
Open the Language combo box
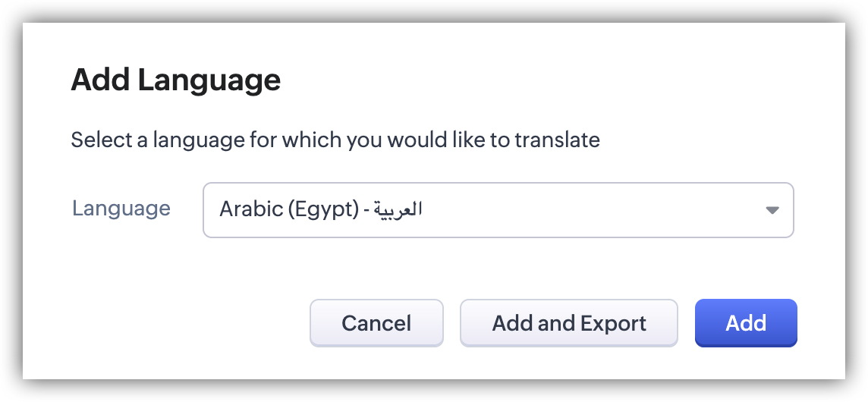[x=498, y=210]
